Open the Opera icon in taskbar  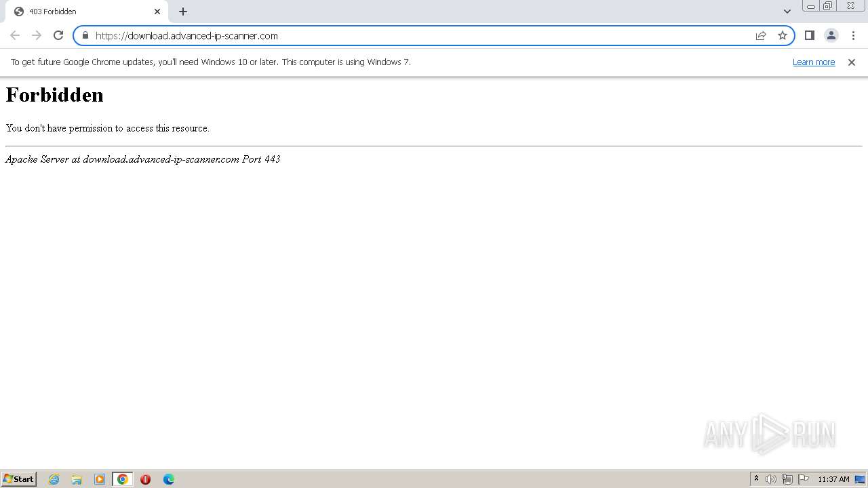(146, 479)
